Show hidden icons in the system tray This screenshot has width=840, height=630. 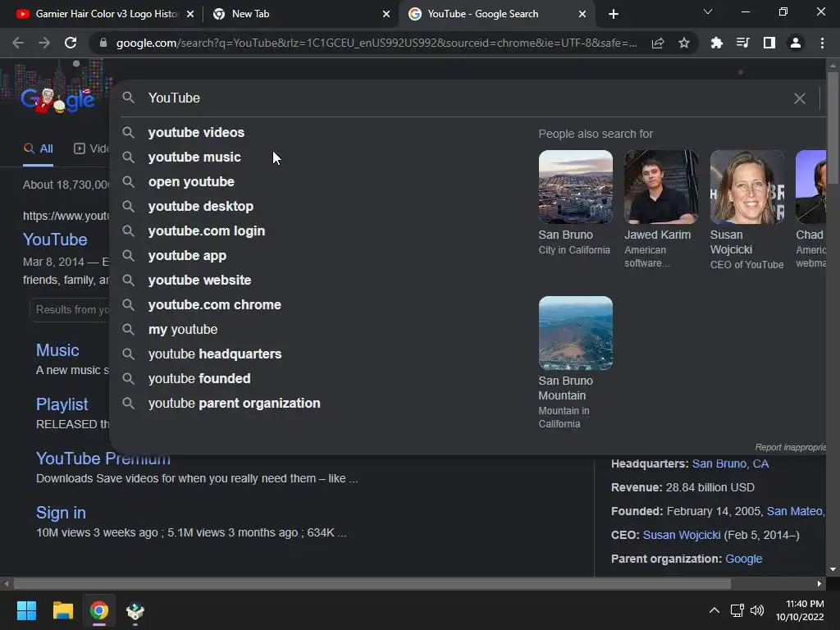[714, 610]
